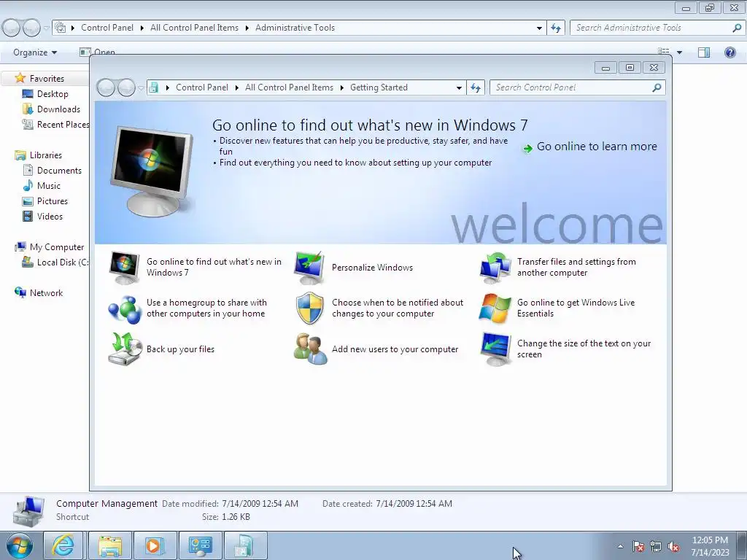Click Use a homegroup to share text
The height and width of the screenshot is (560, 747).
click(x=206, y=308)
